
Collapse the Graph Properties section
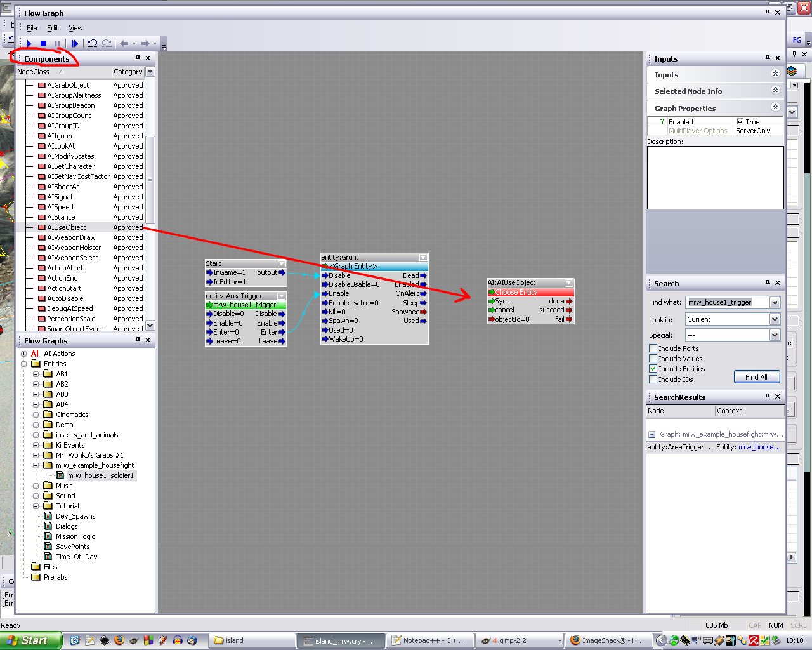coord(775,107)
